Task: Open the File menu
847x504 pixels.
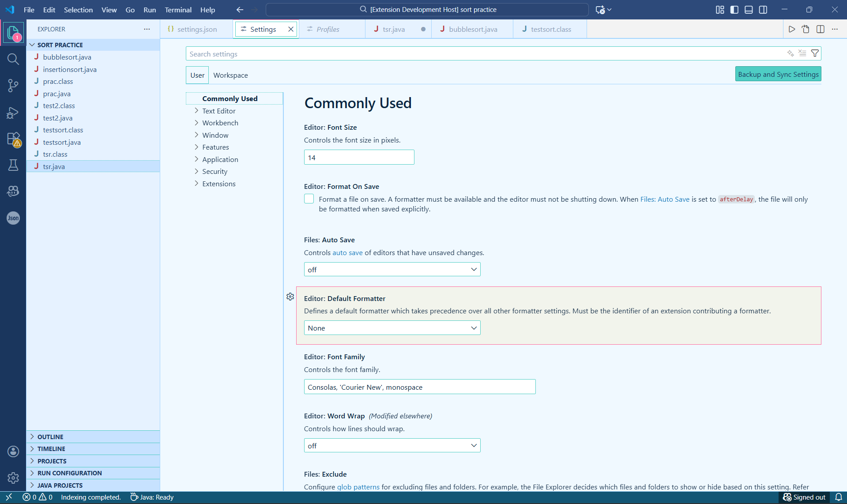Action: (29, 10)
